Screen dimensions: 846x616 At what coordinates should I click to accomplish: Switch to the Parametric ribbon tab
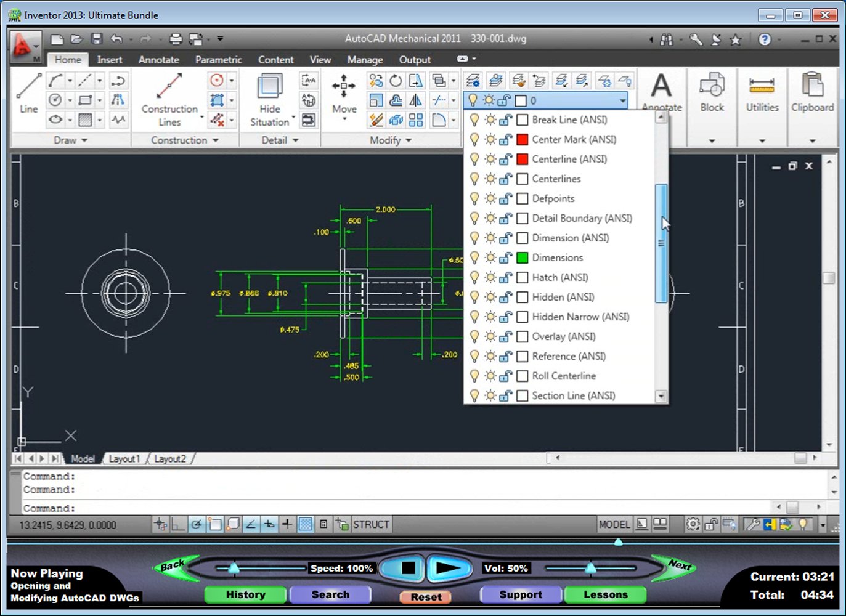[x=218, y=60]
